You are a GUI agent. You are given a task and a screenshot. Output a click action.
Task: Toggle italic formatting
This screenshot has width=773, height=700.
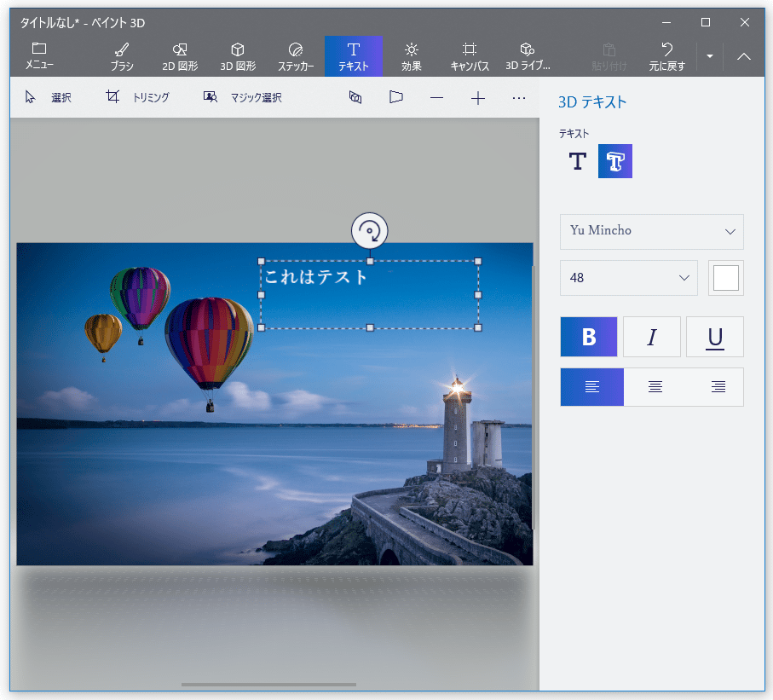[x=652, y=337]
